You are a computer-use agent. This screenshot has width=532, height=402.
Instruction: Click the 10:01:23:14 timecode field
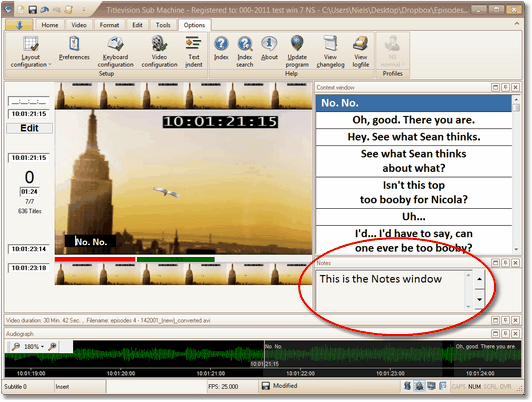[x=29, y=249]
